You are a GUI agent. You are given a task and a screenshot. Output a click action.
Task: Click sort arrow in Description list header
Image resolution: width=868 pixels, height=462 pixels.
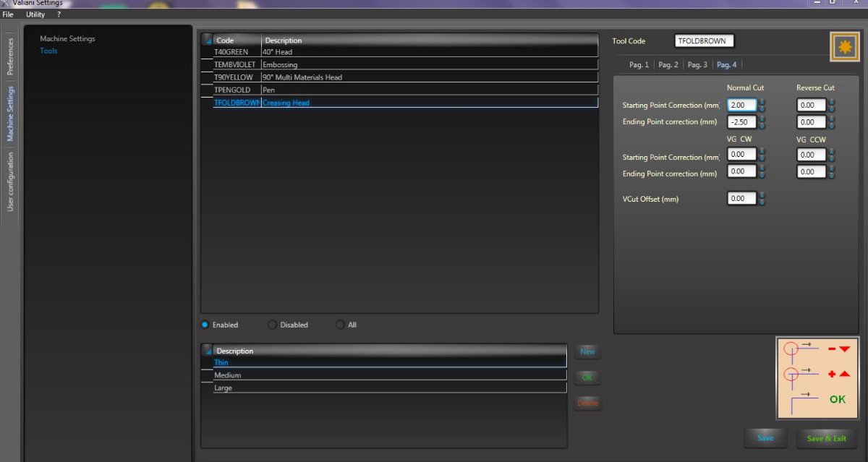208,351
